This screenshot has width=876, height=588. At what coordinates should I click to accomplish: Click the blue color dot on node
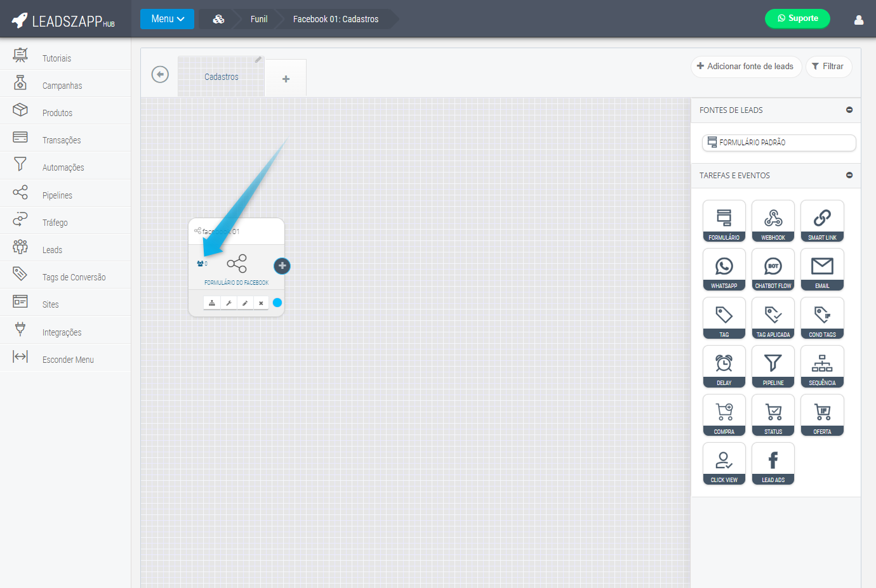pyautogui.click(x=277, y=303)
